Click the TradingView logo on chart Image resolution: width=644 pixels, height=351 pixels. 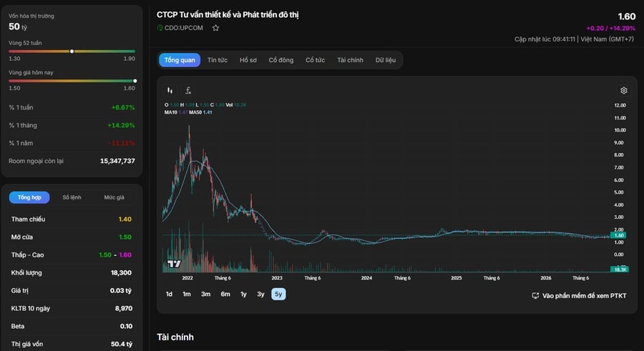click(174, 264)
